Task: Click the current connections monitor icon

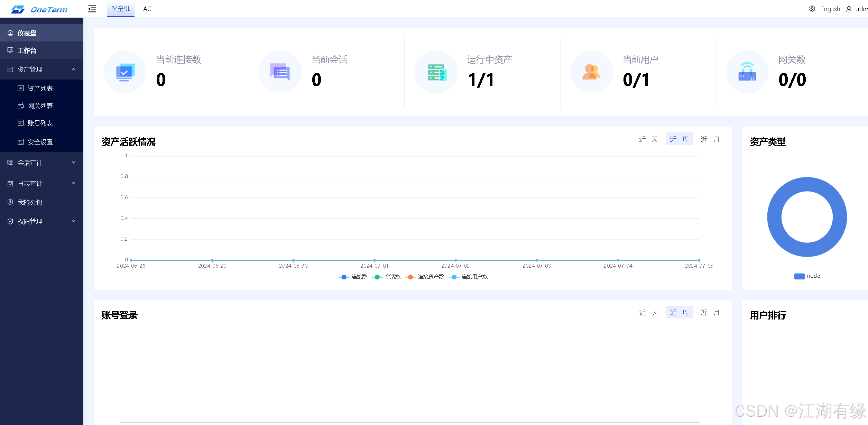Action: 125,72
